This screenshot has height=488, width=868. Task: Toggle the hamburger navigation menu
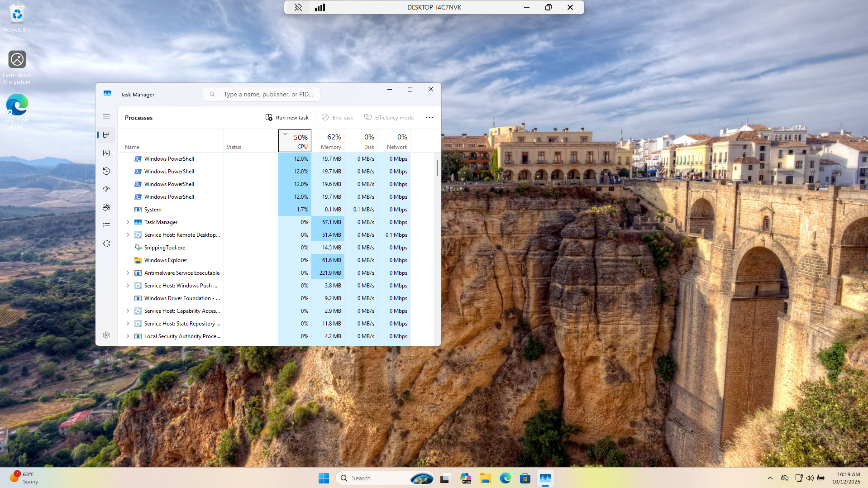(106, 117)
